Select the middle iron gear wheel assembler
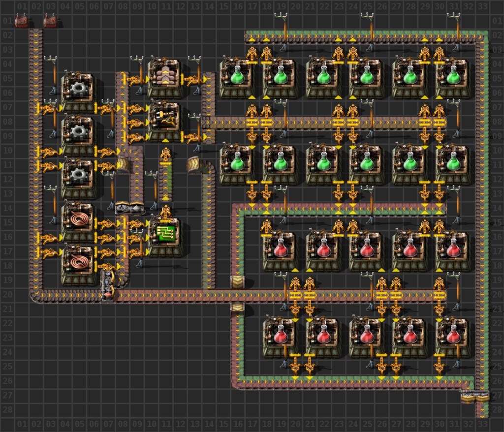This screenshot has height=432, width=504. pos(79,136)
